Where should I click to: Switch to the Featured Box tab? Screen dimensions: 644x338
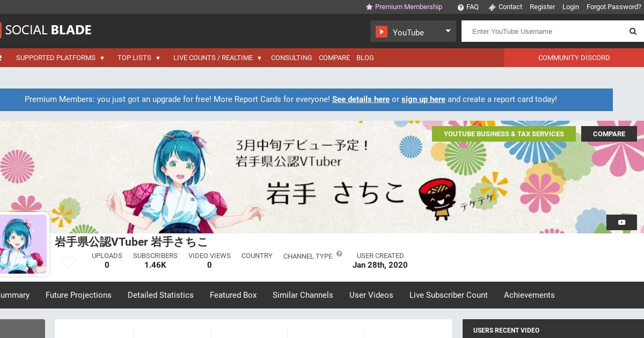pyautogui.click(x=233, y=295)
